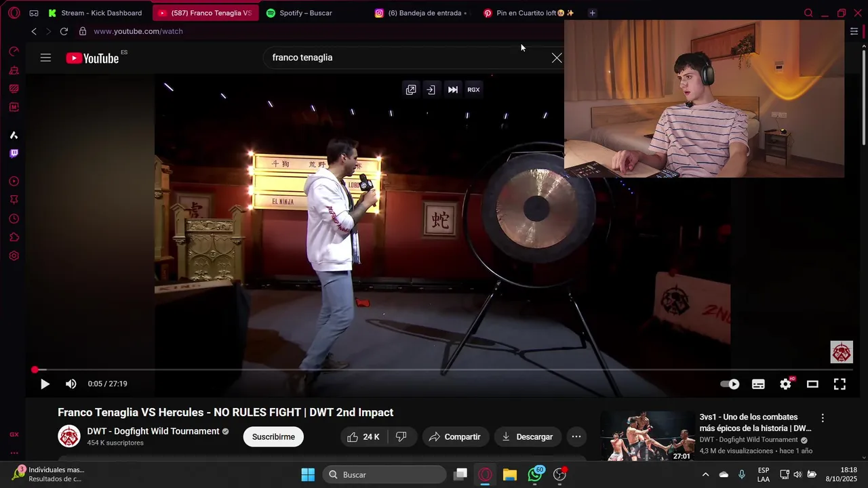The width and height of the screenshot is (868, 488).
Task: Open 3vs1 - Uno de los combates title
Action: [755, 423]
